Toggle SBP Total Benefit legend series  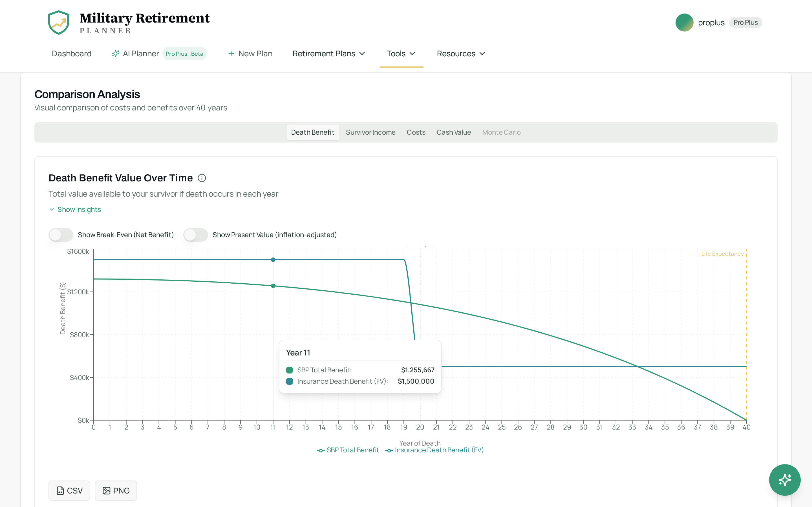tap(348, 450)
